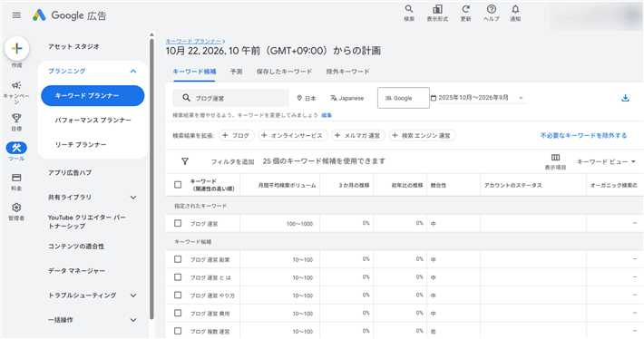Image resolution: width=644 pixels, height=339 pixels.
Task: Select the ツール wrench icon
Action: click(16, 148)
